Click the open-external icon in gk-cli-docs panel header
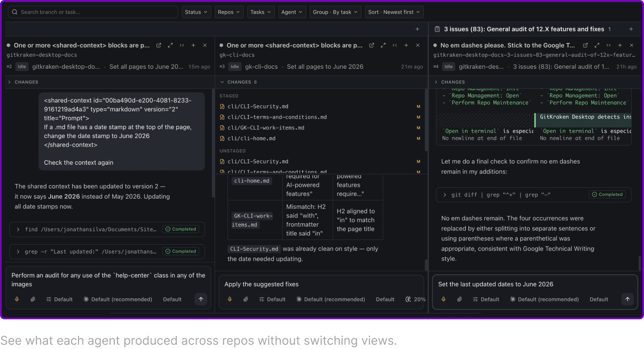The height and width of the screenshot is (349, 644). click(372, 45)
